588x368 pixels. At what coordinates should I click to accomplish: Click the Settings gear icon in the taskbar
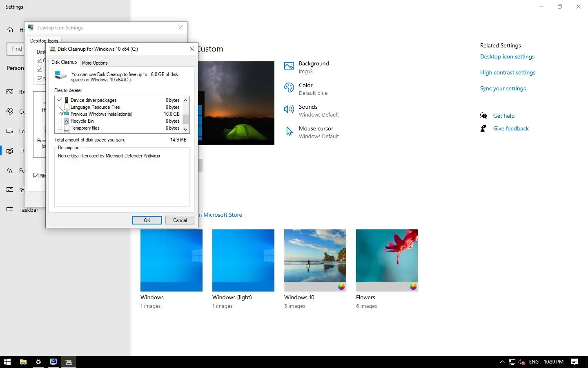[38, 362]
